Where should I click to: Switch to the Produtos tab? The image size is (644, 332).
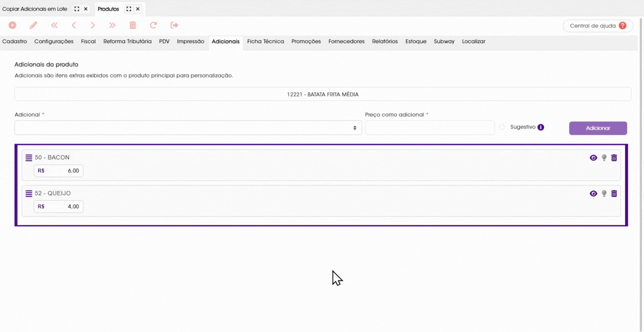[x=108, y=9]
